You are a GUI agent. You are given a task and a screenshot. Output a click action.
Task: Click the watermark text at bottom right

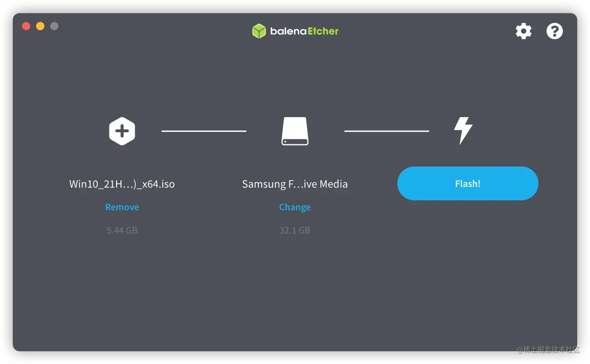point(548,350)
